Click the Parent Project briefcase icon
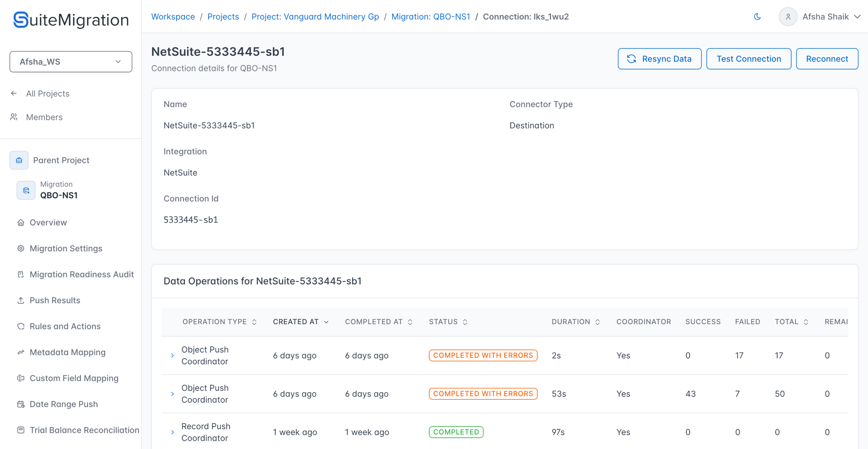Screen dimensions: 868x449 click(19, 160)
